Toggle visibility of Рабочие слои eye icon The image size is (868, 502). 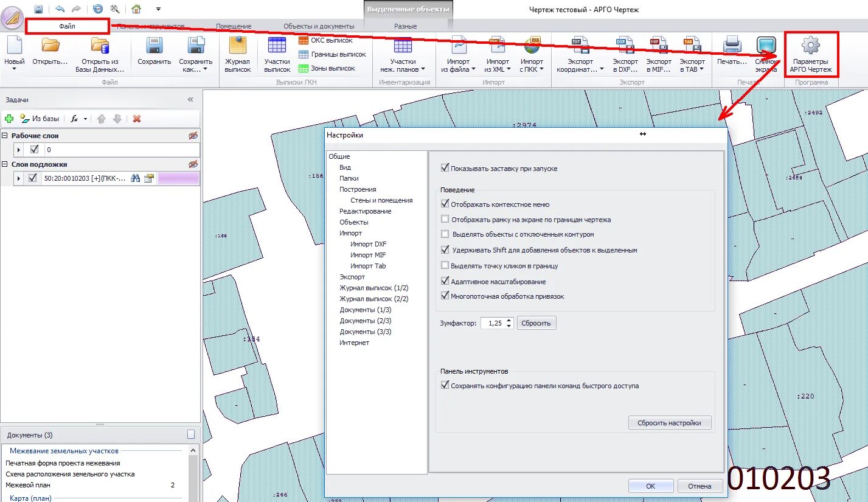(193, 136)
